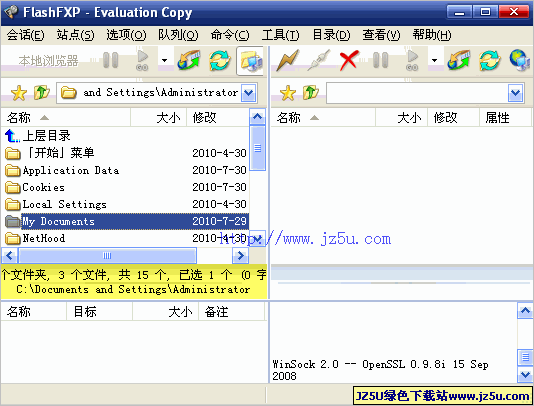Refresh the left pane file list
Image resolution: width=534 pixels, height=406 pixels.
(220, 60)
